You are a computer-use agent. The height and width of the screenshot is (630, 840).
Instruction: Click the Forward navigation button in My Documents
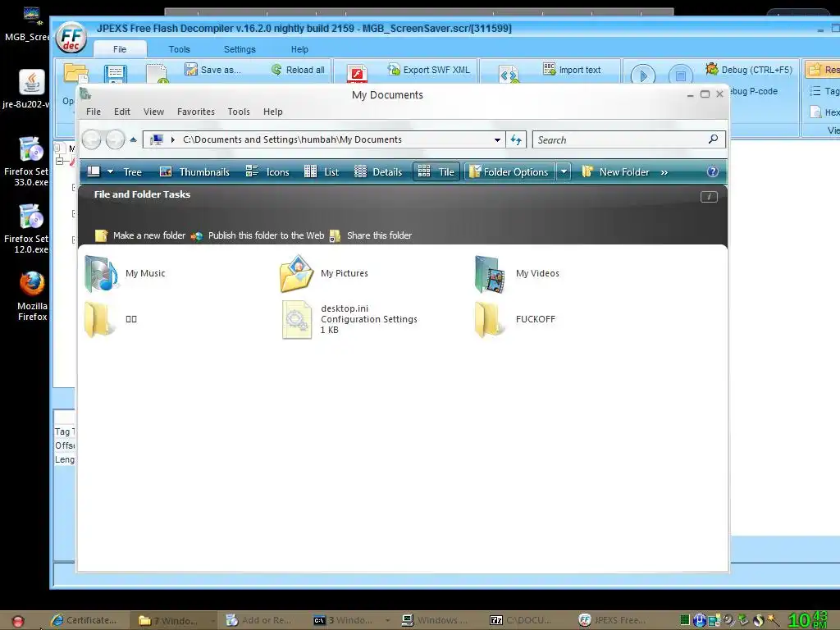point(115,139)
